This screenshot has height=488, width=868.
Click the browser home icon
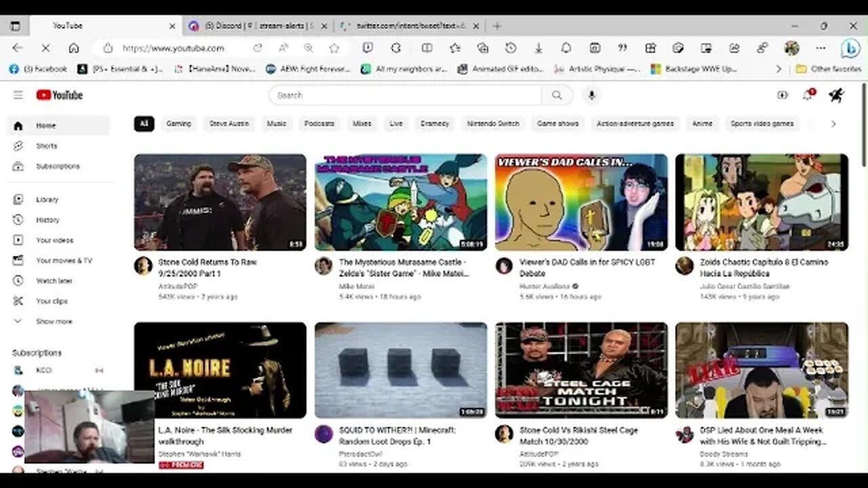[x=74, y=48]
